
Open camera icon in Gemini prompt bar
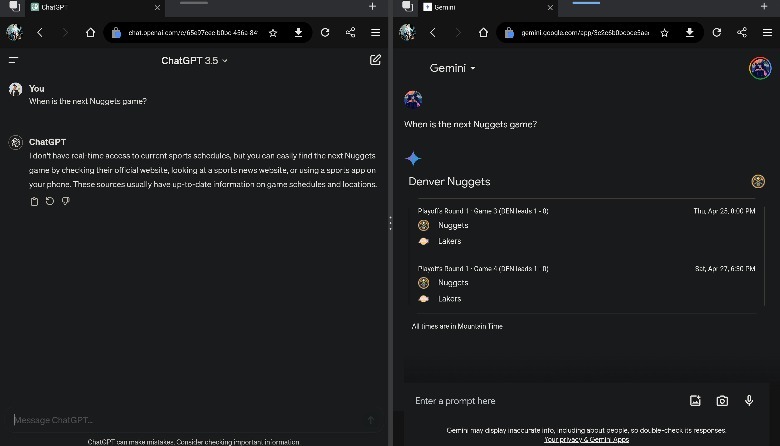pyautogui.click(x=722, y=401)
